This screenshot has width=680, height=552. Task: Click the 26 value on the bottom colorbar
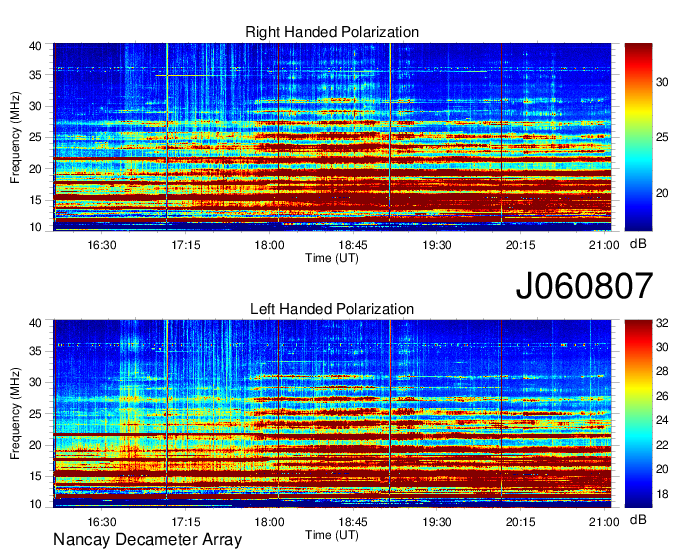tap(662, 395)
